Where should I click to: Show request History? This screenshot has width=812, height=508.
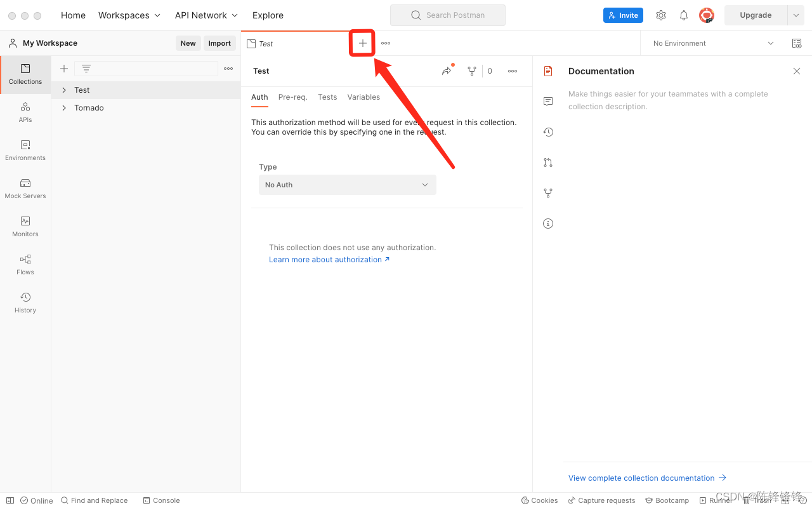point(25,303)
